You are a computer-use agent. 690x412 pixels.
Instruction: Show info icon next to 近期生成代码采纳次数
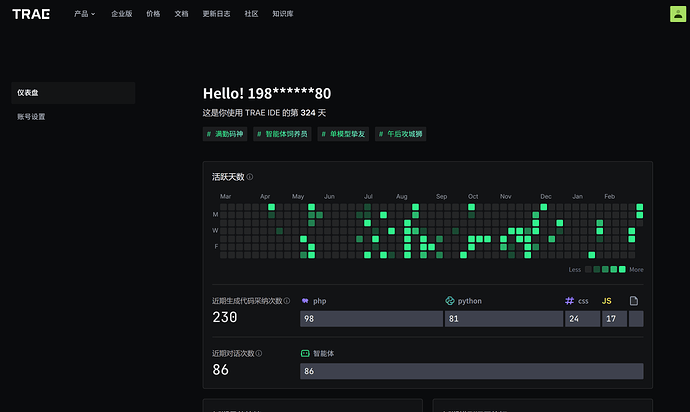click(x=287, y=301)
